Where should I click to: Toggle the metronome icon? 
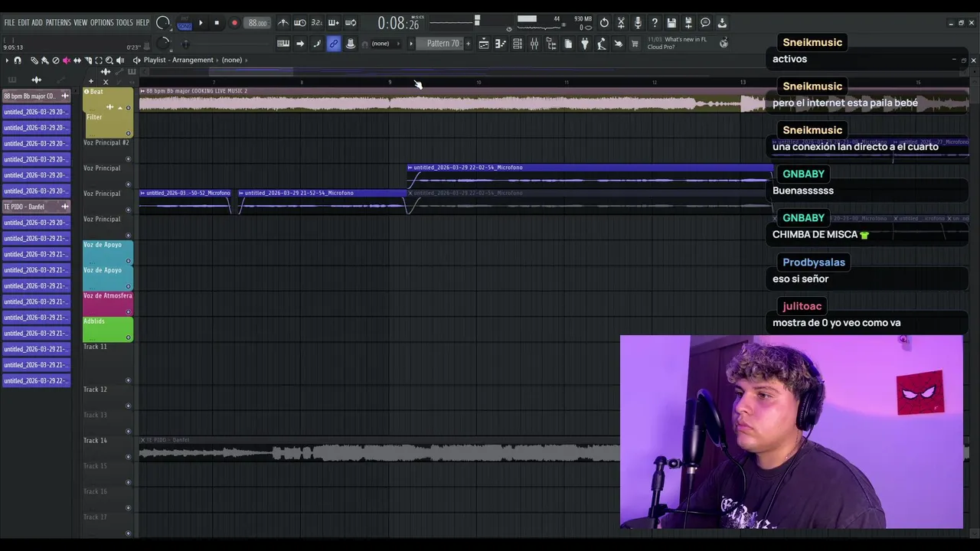283,23
